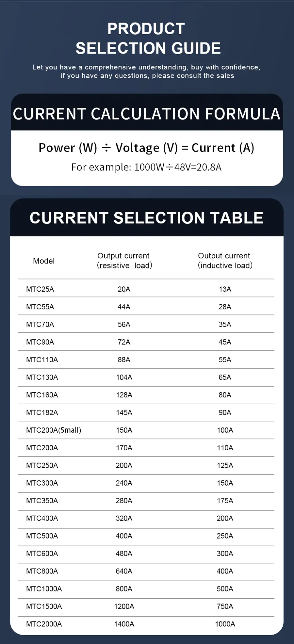Click the Model column header
The width and height of the screenshot is (294, 644).
click(44, 261)
